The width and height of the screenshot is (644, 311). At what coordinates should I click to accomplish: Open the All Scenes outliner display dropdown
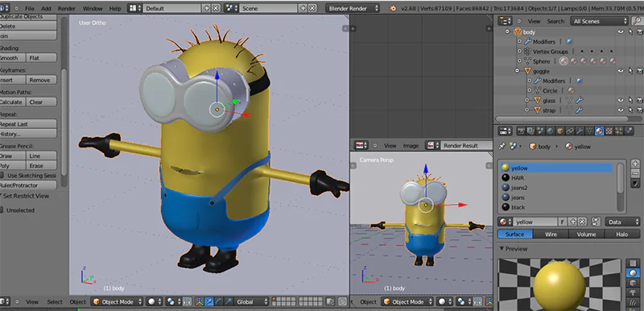coord(599,21)
